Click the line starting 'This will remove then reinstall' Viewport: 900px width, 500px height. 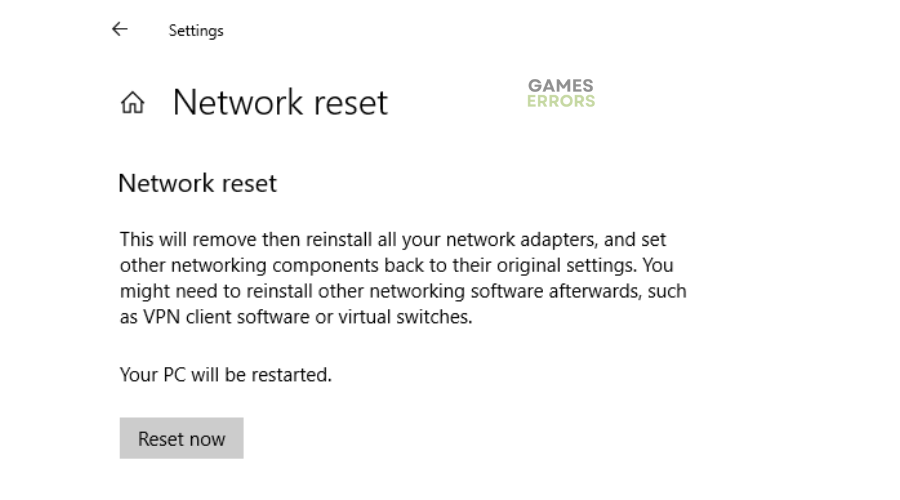coord(393,239)
